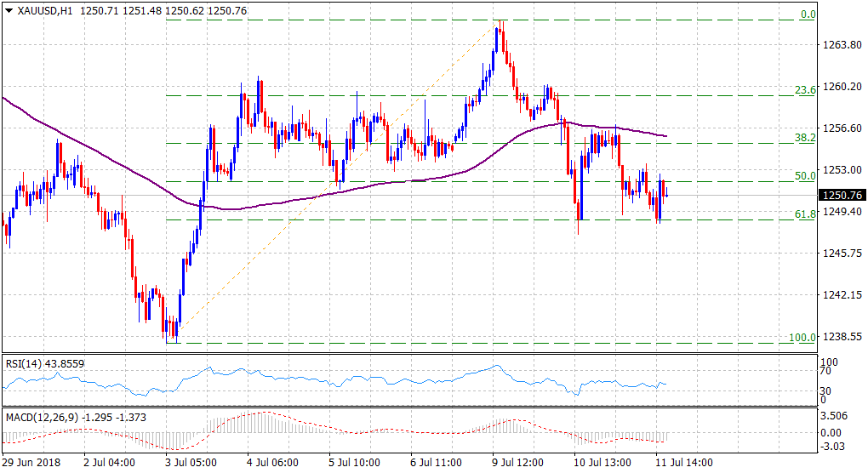Click the 1256.60 price axis label
The width and height of the screenshot is (868, 473).
pyautogui.click(x=842, y=128)
